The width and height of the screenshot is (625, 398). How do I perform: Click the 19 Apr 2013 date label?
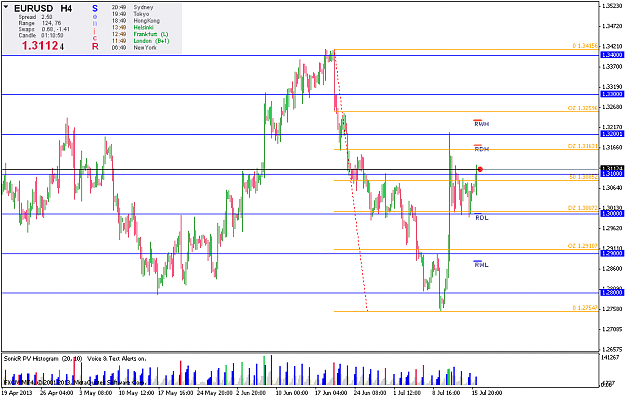pyautogui.click(x=17, y=393)
